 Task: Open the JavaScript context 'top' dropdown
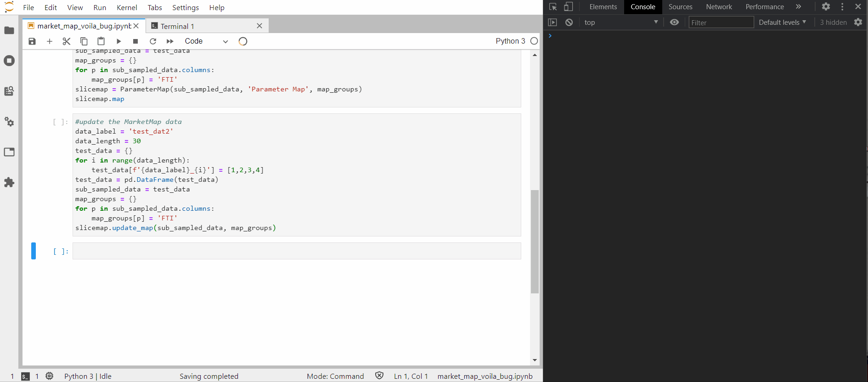[x=621, y=22]
